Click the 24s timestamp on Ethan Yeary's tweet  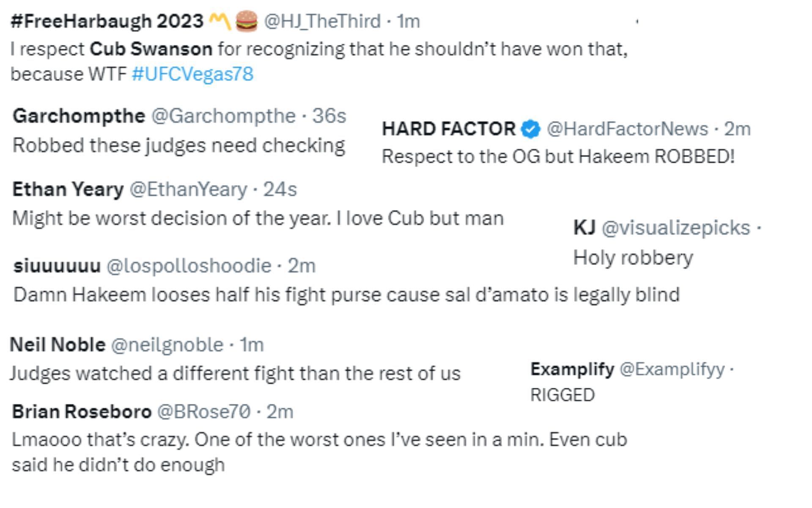[x=280, y=190]
